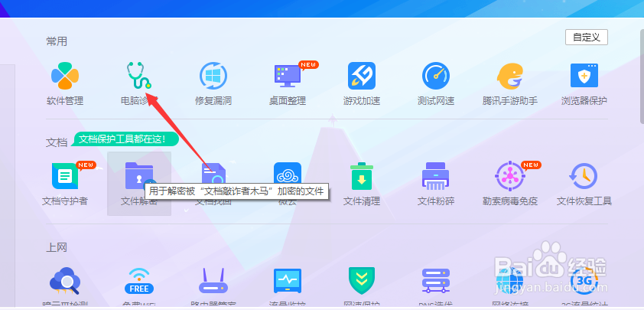Open the traffic monitor screen icon
The image size is (644, 310).
click(x=288, y=281)
